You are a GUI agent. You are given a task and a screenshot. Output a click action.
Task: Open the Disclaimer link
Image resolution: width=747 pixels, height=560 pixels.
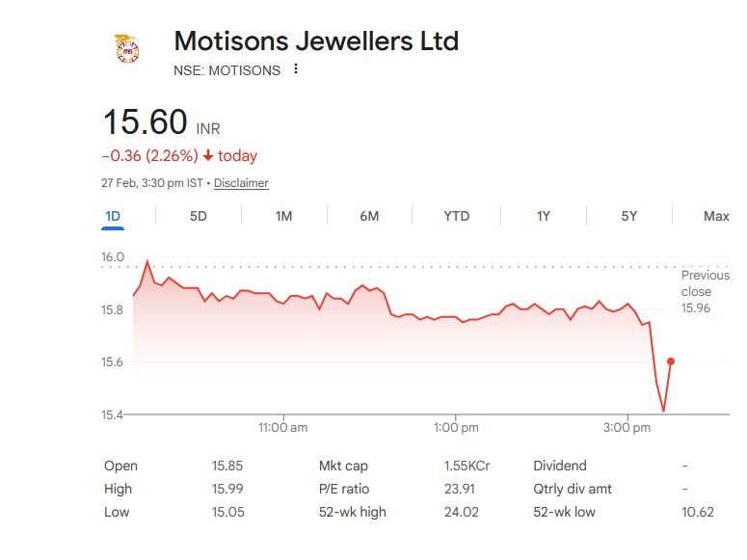click(x=241, y=183)
